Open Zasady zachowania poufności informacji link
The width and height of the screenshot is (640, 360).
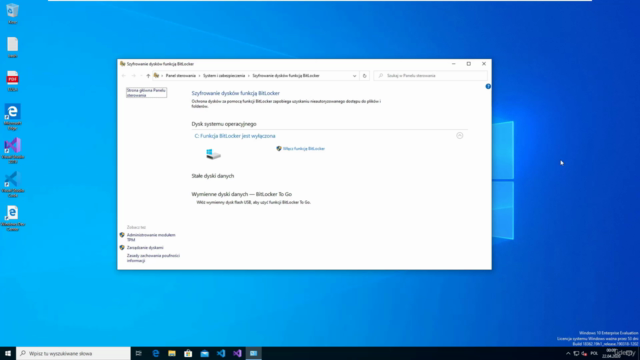153,258
